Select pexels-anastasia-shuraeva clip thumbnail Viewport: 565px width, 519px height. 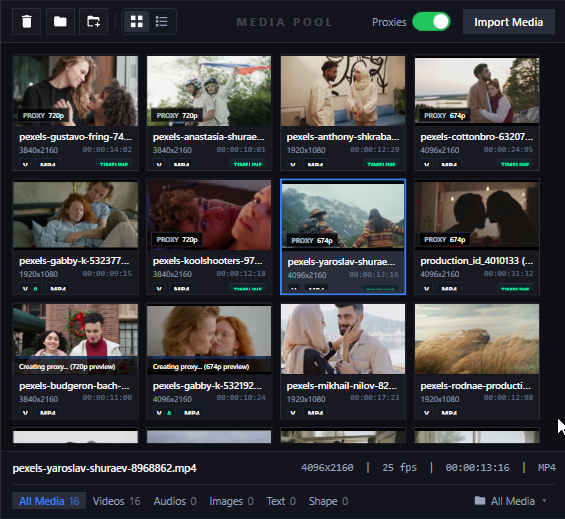point(209,91)
